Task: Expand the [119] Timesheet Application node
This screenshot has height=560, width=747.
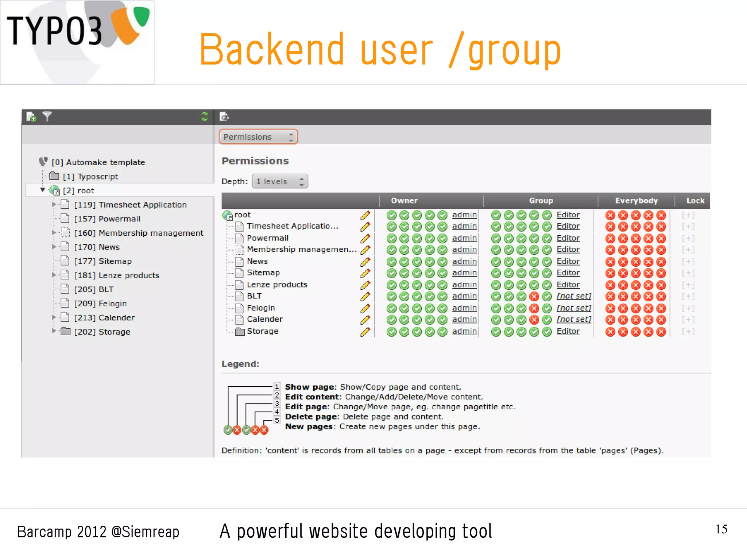Action: click(54, 204)
